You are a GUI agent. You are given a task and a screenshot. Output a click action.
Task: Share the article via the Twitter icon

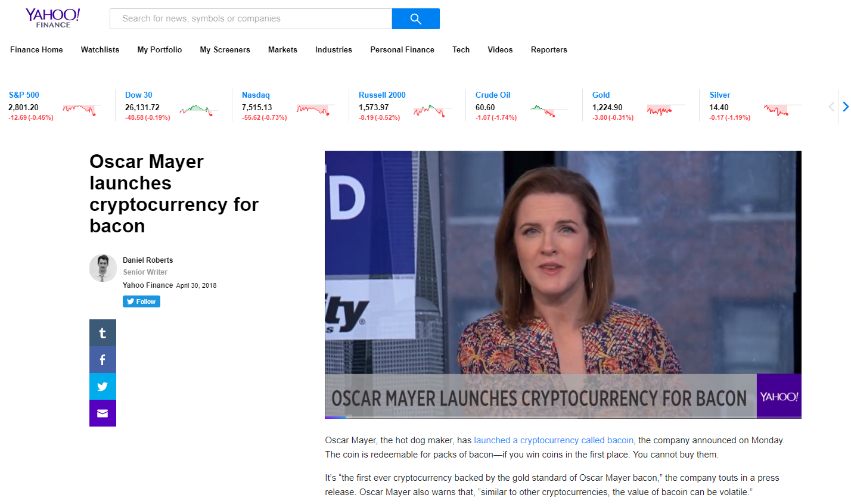[x=103, y=386]
